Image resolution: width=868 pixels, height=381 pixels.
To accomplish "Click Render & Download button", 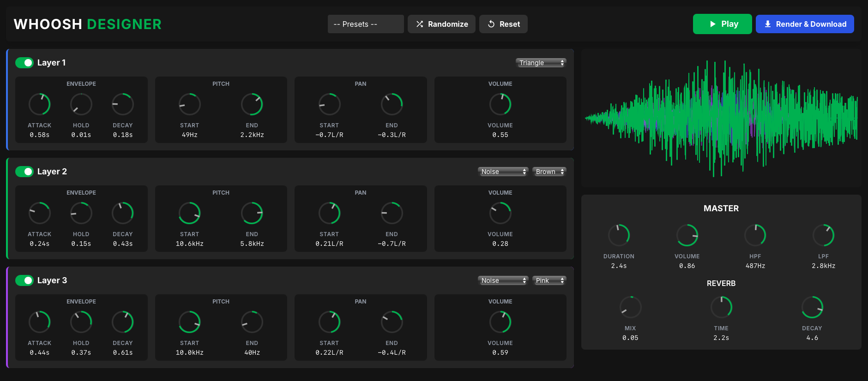I will pos(805,24).
